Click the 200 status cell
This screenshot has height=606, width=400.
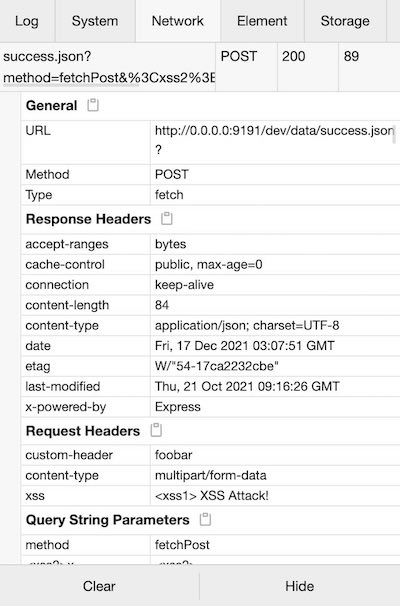pyautogui.click(x=308, y=67)
